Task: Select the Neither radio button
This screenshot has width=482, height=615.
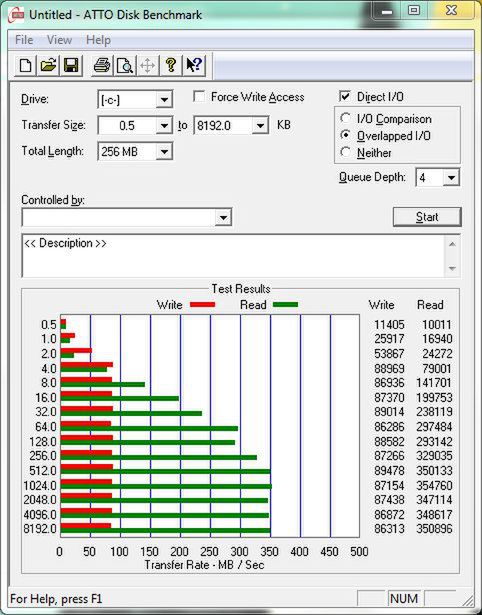Action: (x=346, y=152)
